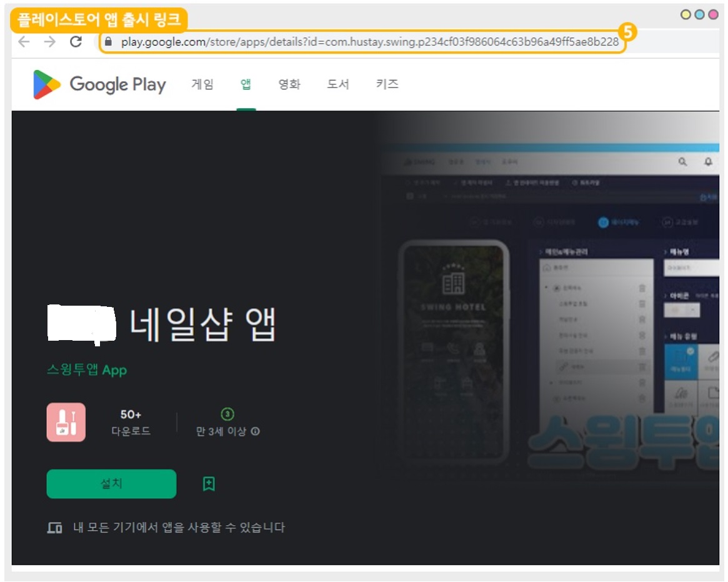This screenshot has height=582, width=728.
Task: Switch to the 도서 tab
Action: 338,84
